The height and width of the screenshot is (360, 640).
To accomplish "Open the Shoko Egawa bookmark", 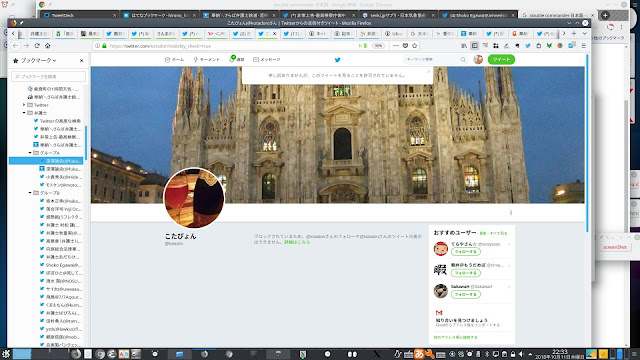I will click(61, 265).
